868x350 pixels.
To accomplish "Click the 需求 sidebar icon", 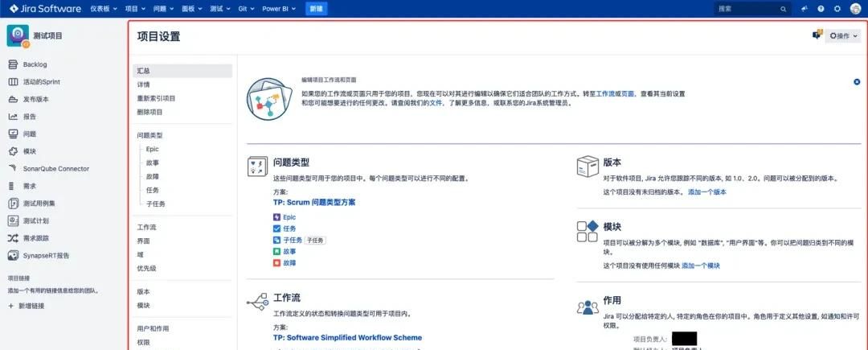I will click(13, 186).
